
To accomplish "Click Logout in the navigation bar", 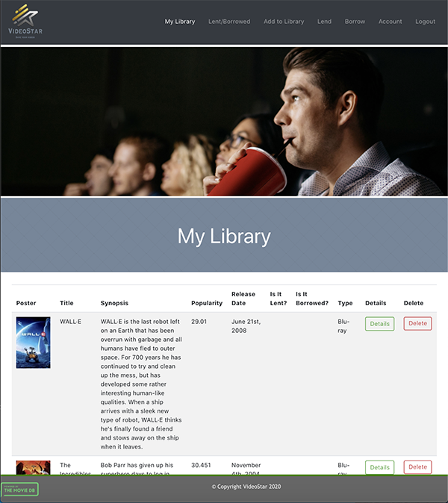I will click(425, 22).
